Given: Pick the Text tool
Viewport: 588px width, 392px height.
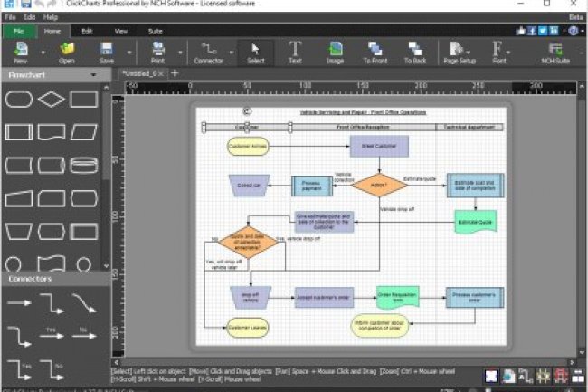Looking at the screenshot, I should [295, 53].
